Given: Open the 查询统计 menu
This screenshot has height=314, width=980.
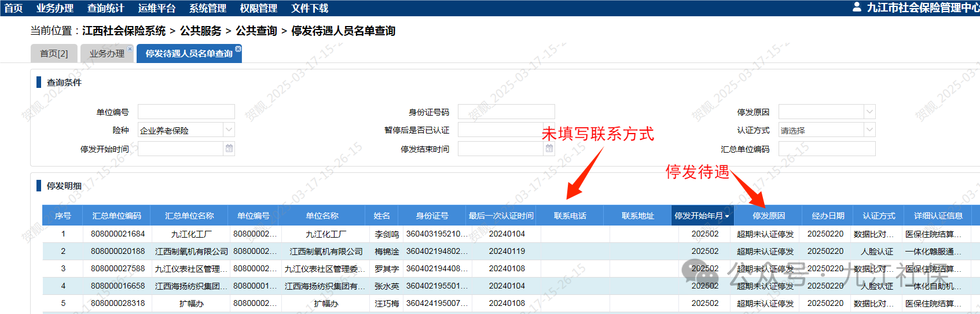Looking at the screenshot, I should click(105, 8).
